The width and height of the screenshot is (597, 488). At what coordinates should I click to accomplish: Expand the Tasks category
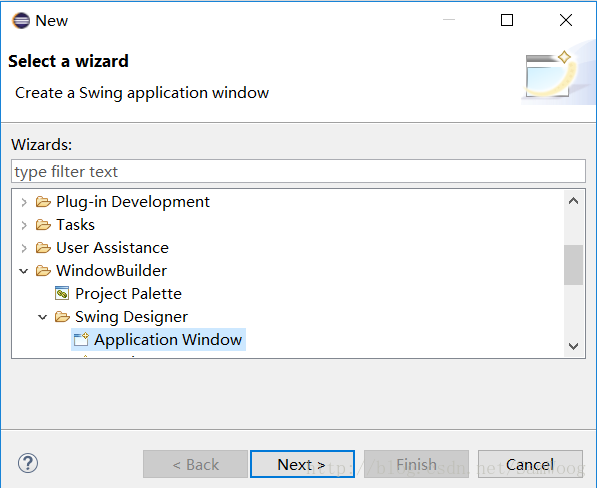[x=24, y=225]
